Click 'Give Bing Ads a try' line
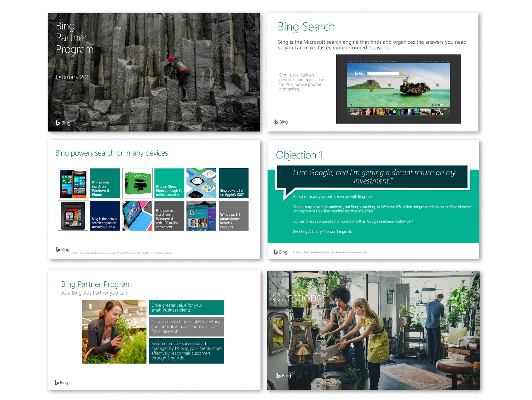Viewport: 532px width, 400px height. [322, 232]
